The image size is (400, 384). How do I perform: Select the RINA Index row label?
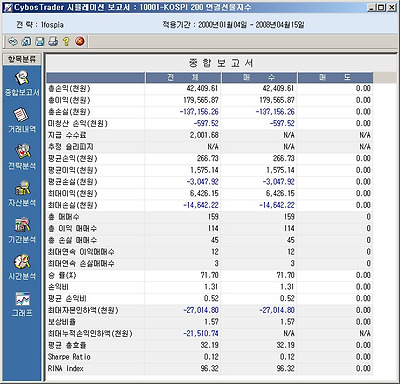coord(66,369)
